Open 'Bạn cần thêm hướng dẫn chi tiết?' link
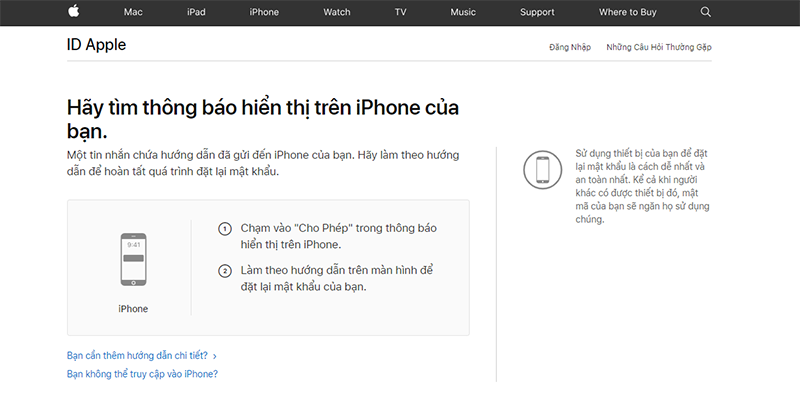 pos(137,356)
